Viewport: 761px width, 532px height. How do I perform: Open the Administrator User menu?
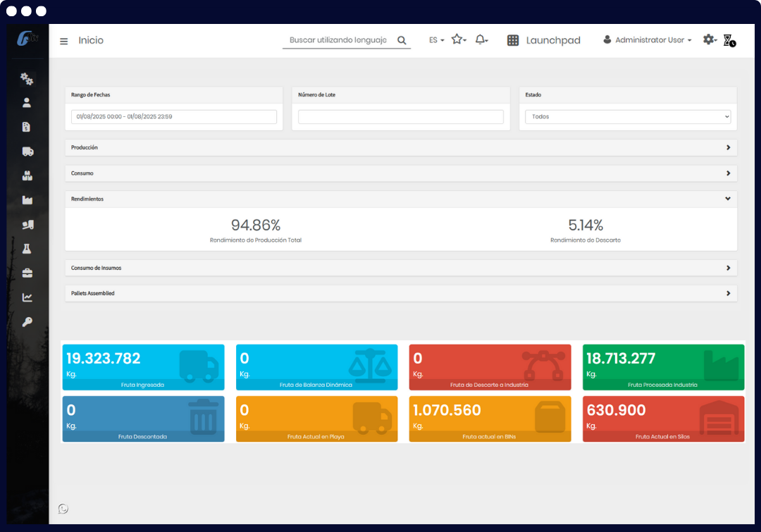[x=648, y=40]
